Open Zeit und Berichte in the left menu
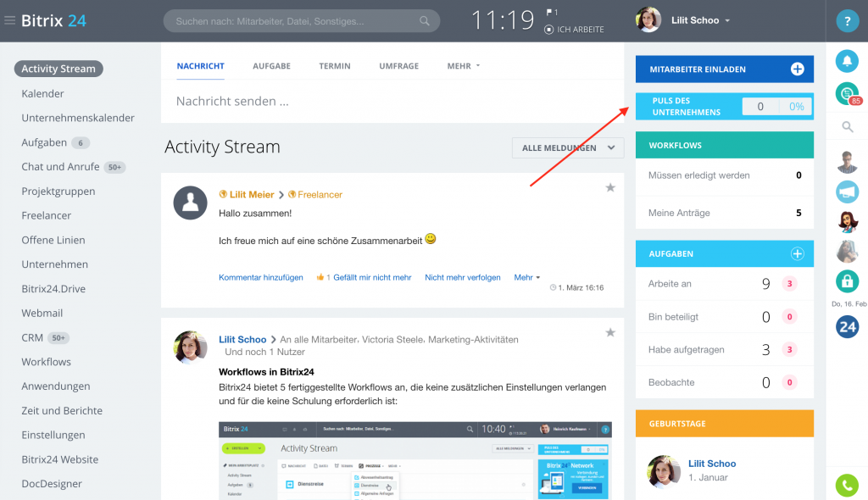This screenshot has height=500, width=868. [62, 410]
